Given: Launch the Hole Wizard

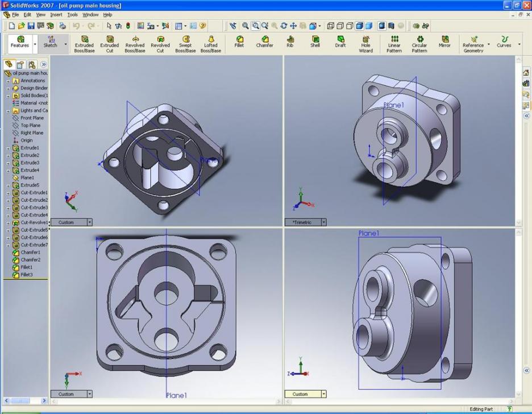Looking at the screenshot, I should pos(366,44).
